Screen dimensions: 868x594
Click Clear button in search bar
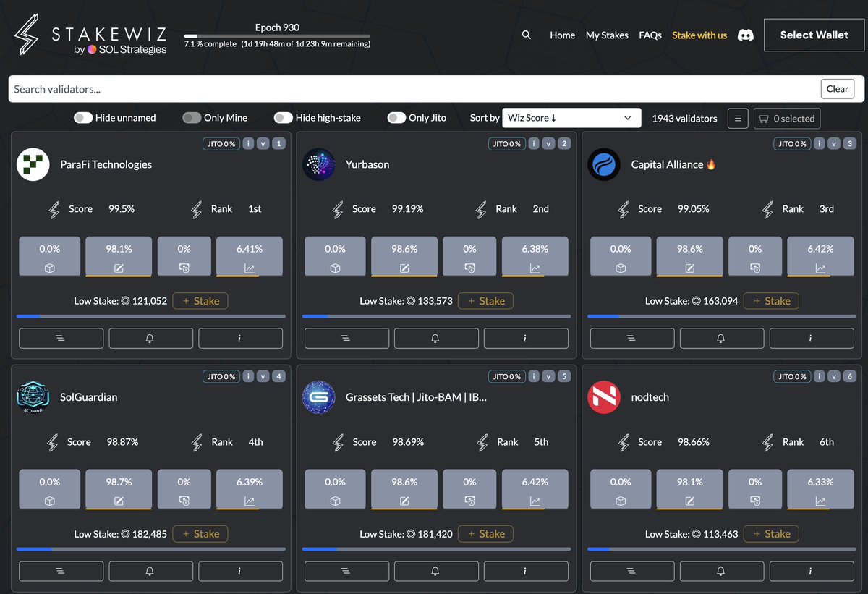[x=837, y=89]
